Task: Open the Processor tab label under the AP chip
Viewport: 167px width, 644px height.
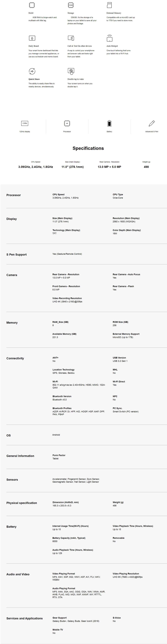Action: 67,131
